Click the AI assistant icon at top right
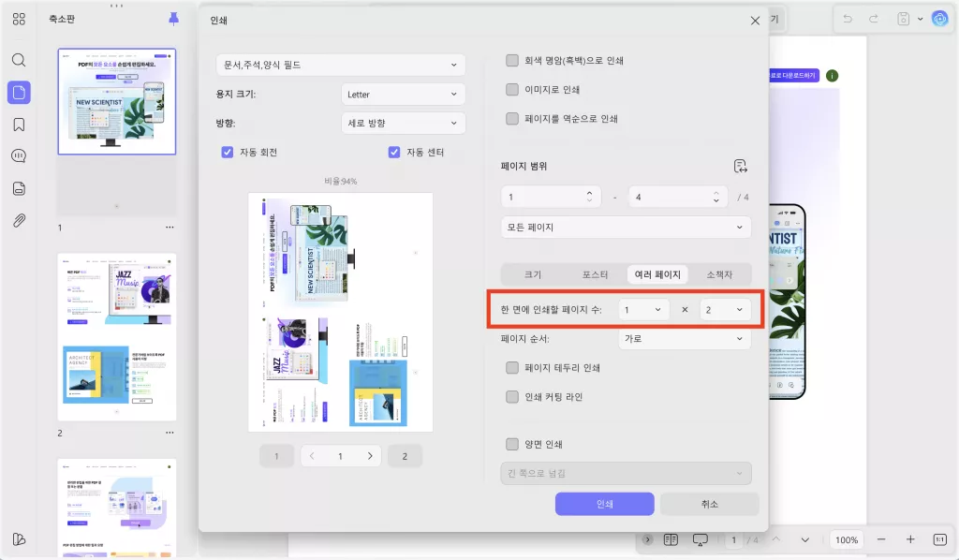Image resolution: width=959 pixels, height=560 pixels. point(941,18)
